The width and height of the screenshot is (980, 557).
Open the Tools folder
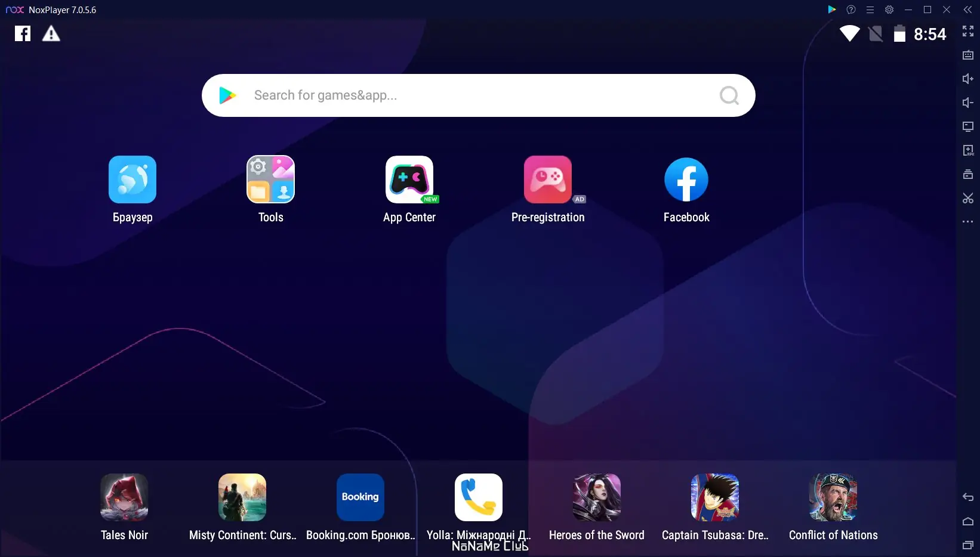pyautogui.click(x=271, y=180)
